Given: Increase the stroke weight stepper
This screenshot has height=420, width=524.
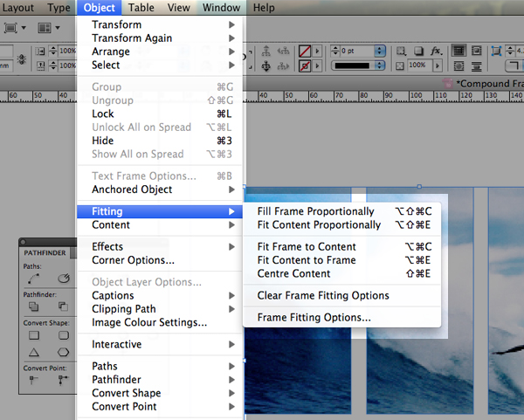Looking at the screenshot, I should coord(335,49).
